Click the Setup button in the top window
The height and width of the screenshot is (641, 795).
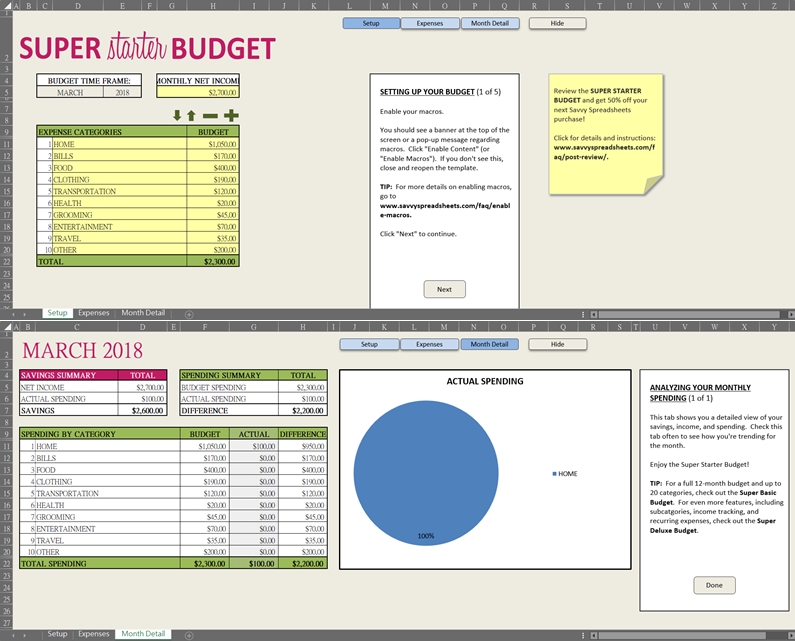click(371, 23)
